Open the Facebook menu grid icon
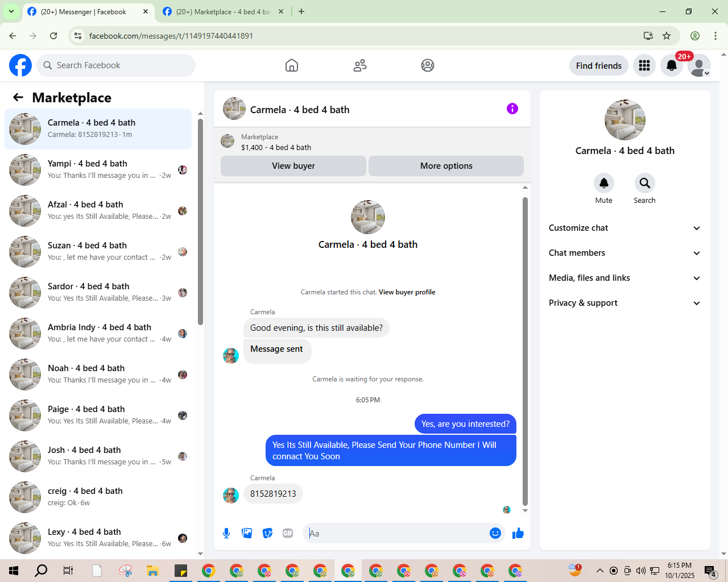Viewport: 728px width, 582px height. point(644,65)
